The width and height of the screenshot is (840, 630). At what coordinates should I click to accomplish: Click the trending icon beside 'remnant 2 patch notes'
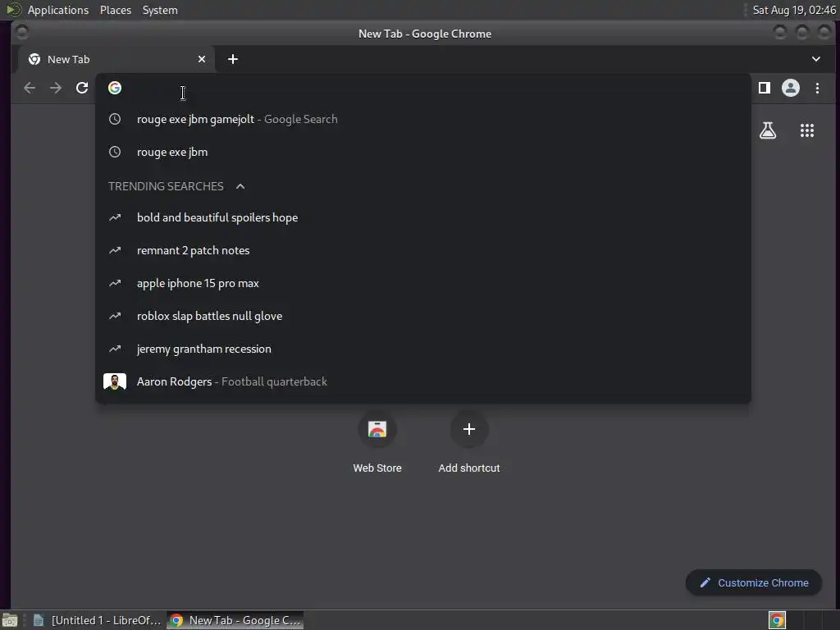click(115, 250)
